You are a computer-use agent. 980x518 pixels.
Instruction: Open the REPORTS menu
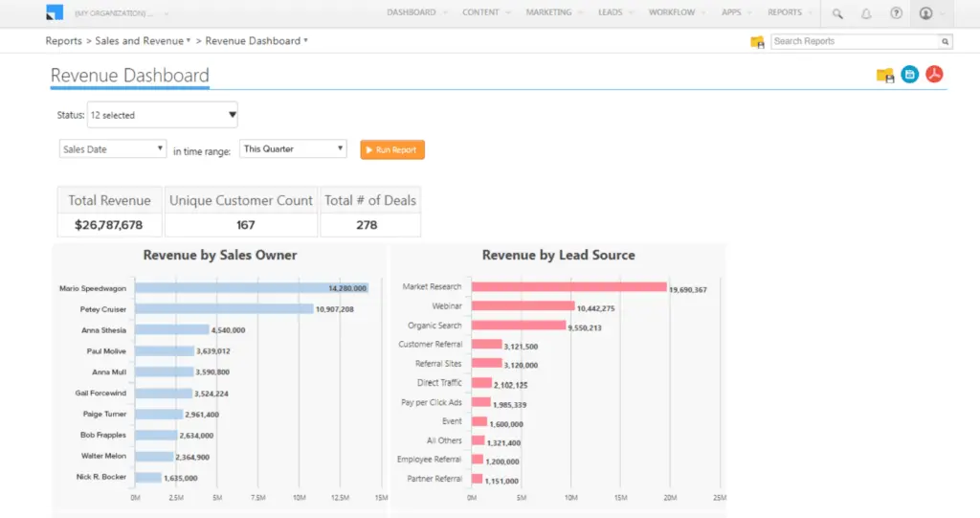(790, 12)
